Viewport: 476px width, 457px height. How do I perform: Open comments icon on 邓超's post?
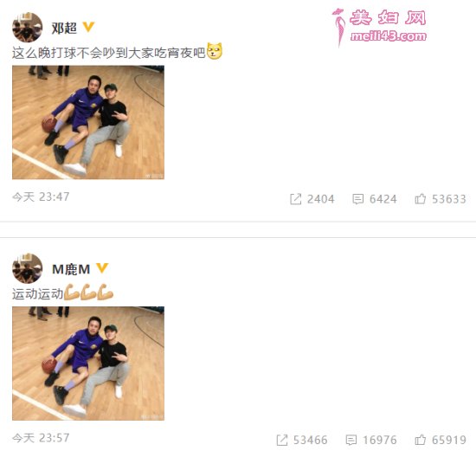coord(358,199)
